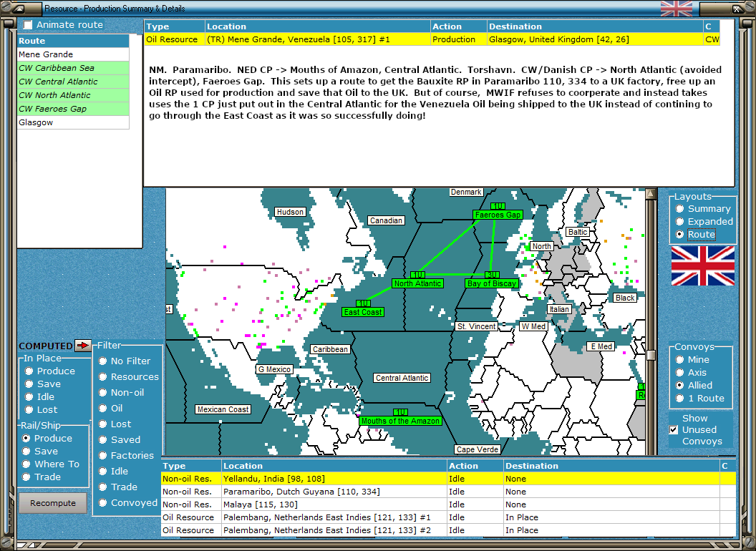Select the Paramaribo, Dutch Guyana resource row
The height and width of the screenshot is (551, 756).
click(448, 491)
